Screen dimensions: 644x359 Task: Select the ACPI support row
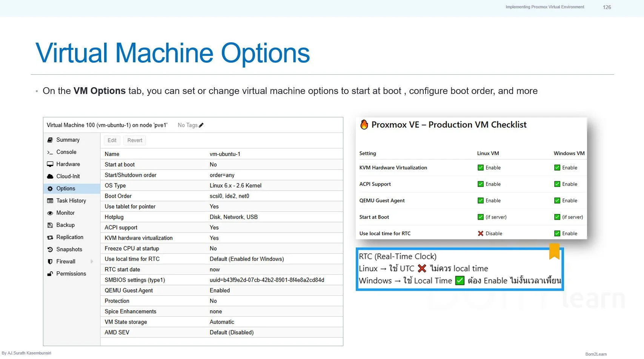coord(222,228)
